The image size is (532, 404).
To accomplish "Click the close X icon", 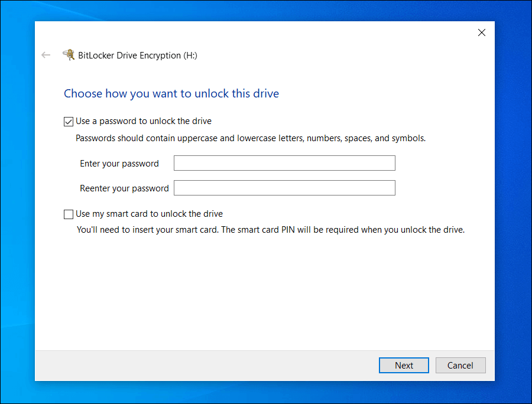I will point(481,32).
